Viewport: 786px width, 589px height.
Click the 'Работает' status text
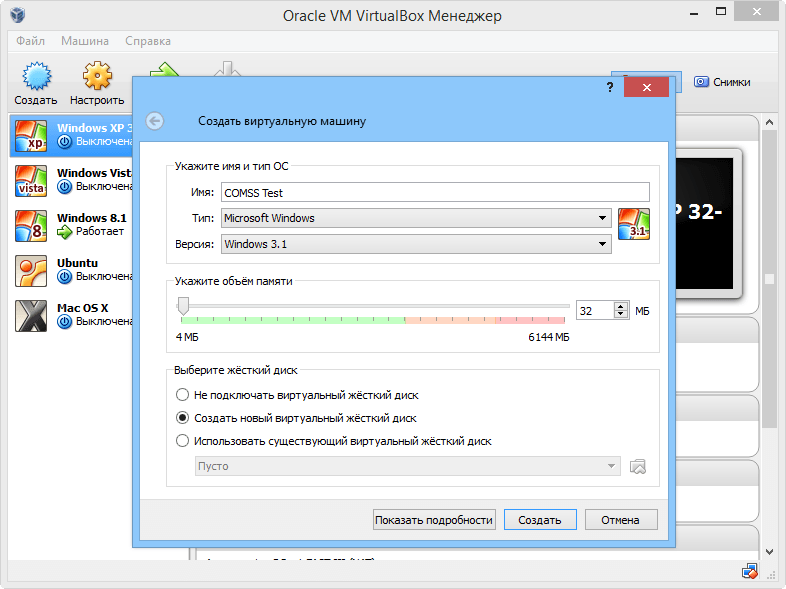point(100,231)
